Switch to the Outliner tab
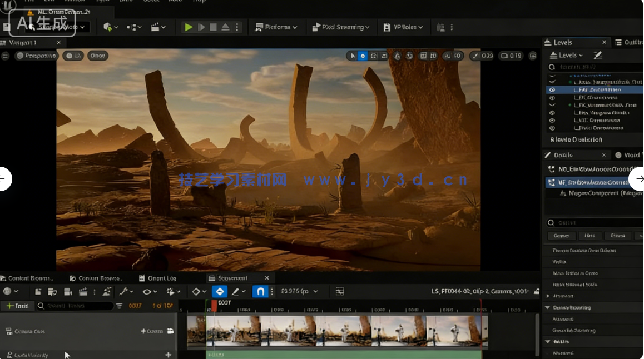Viewport: 644px width, 359px height. pyautogui.click(x=629, y=42)
